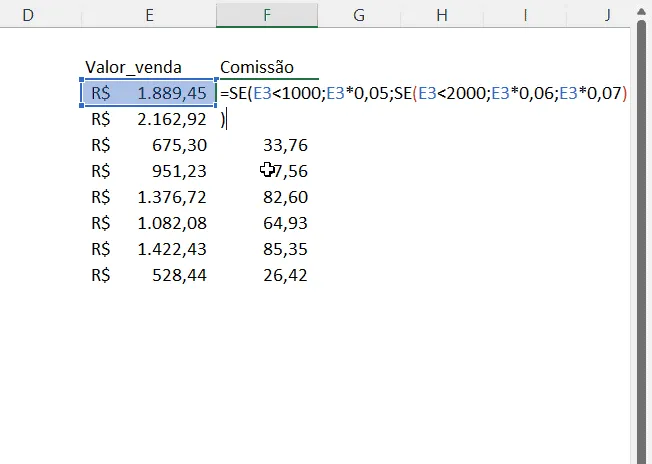Select cell with value 675,30
This screenshot has height=464, width=652.
coord(149,145)
